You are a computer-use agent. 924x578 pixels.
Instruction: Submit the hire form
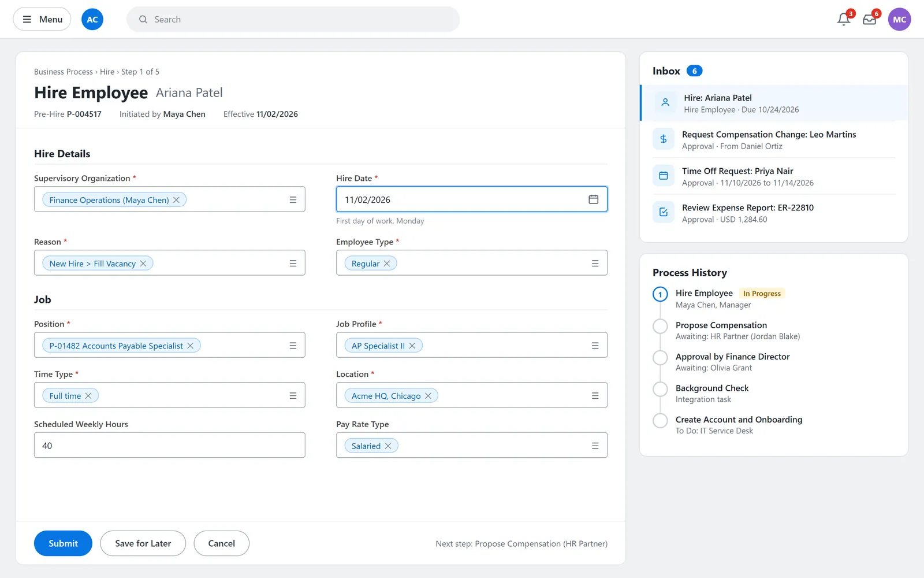[63, 543]
